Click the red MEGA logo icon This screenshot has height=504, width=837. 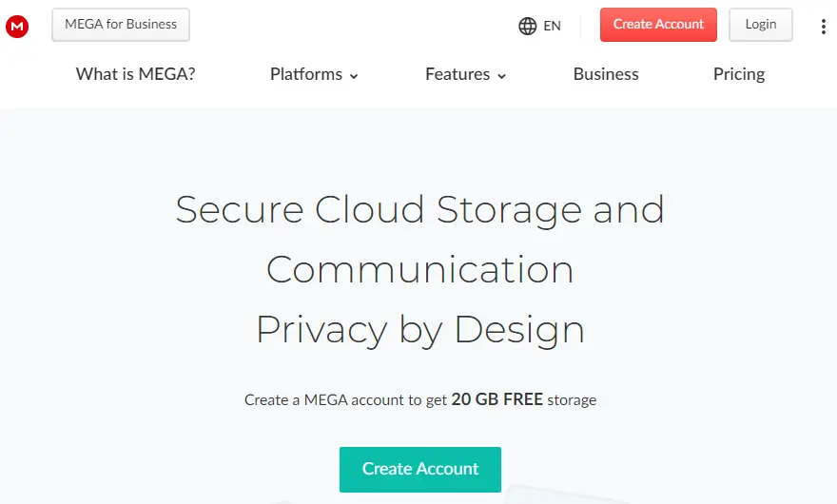(17, 26)
